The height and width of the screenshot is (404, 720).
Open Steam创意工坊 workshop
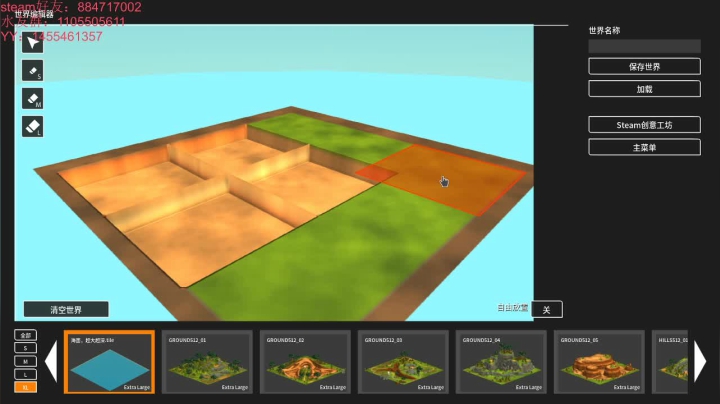(644, 125)
